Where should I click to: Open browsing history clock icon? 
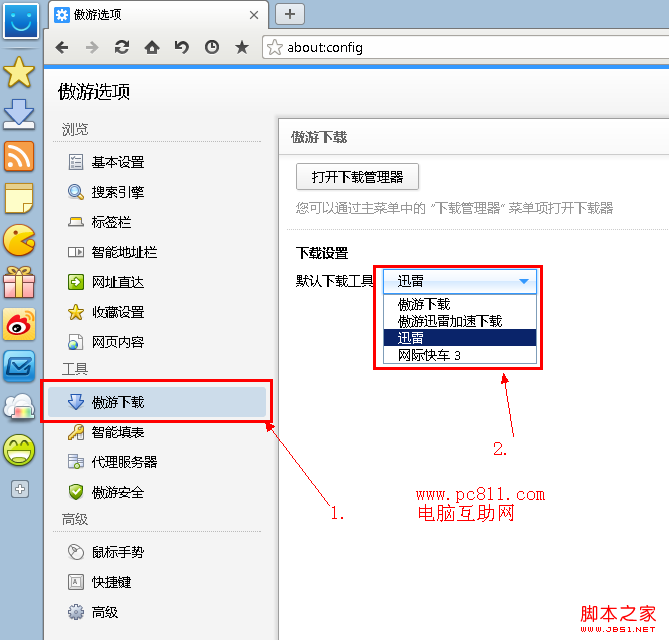[x=212, y=47]
